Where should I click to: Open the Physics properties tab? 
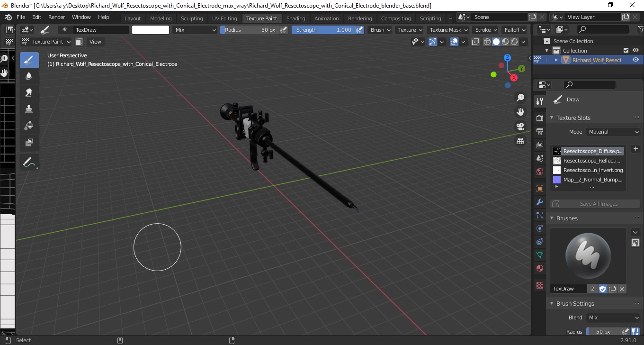coord(539,228)
